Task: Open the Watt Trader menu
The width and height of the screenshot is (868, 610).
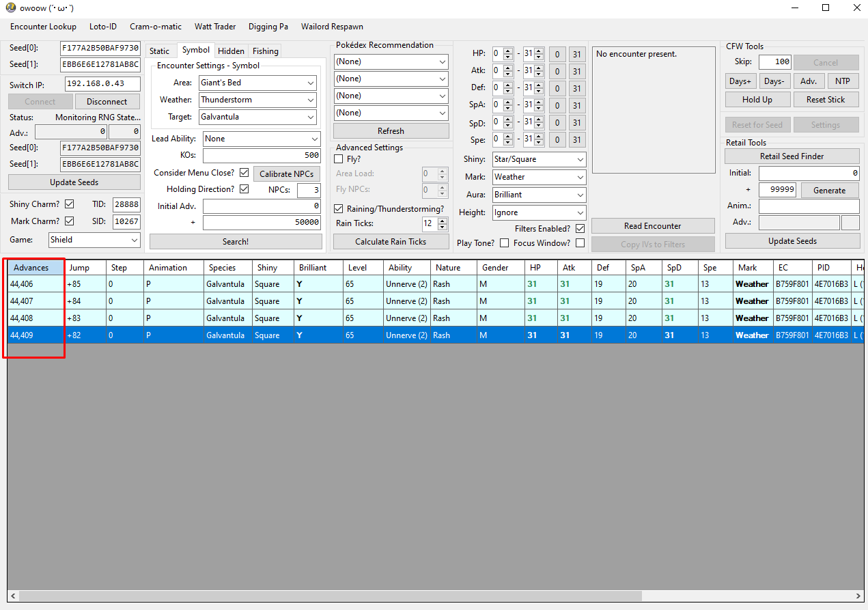Action: (x=215, y=27)
